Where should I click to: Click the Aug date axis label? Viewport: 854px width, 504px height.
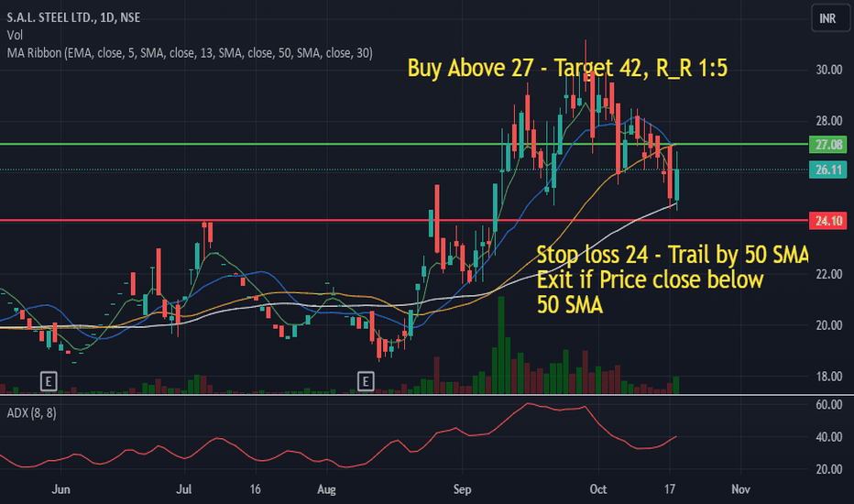coord(326,489)
